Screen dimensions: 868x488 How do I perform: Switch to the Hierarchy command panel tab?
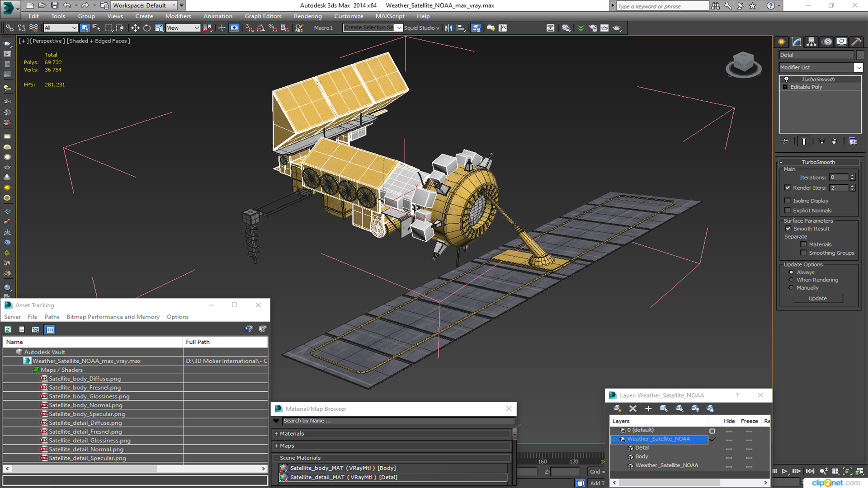pos(811,42)
